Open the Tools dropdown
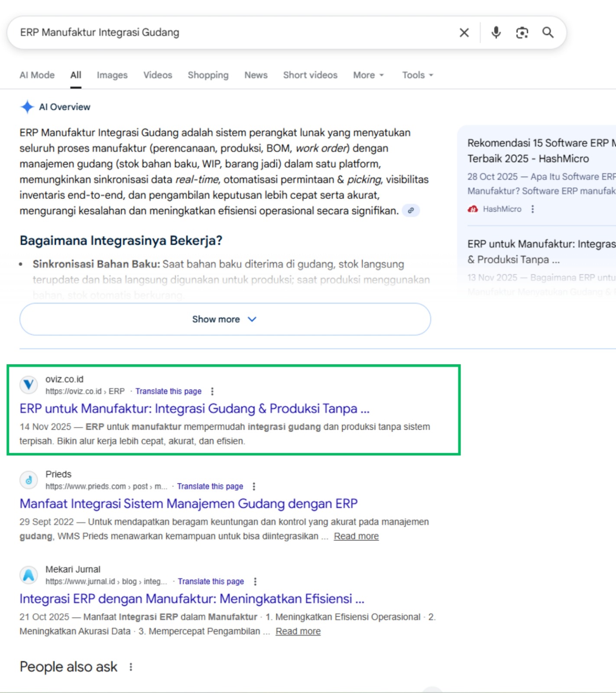 coord(417,75)
